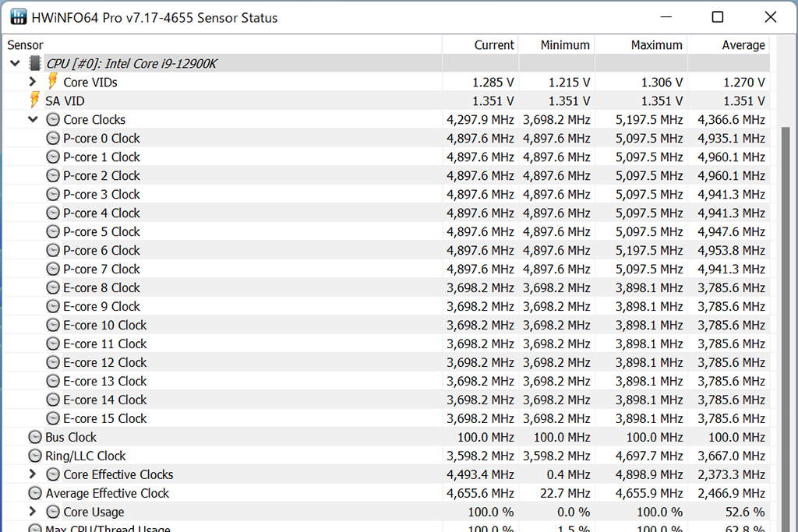Image resolution: width=798 pixels, height=532 pixels.
Task: Click the clock icon for P-core 0 Clock
Action: tap(53, 139)
